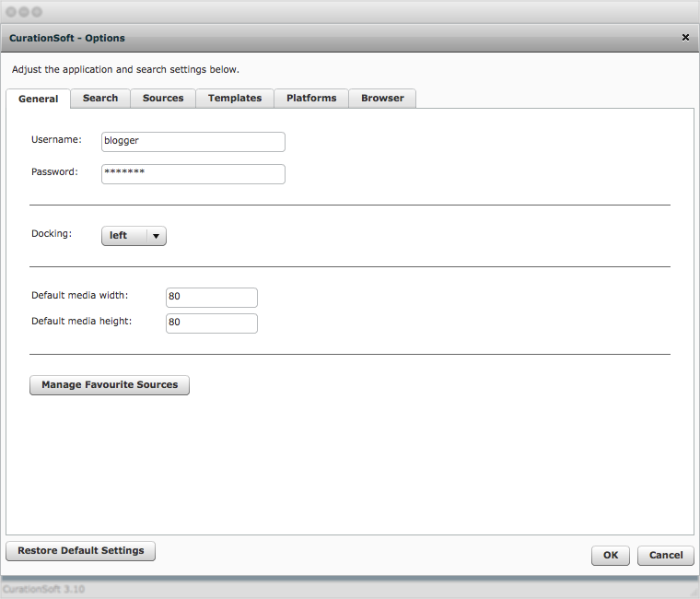This screenshot has width=700, height=599.
Task: Click the 'Password:' label
Action: coord(54,172)
